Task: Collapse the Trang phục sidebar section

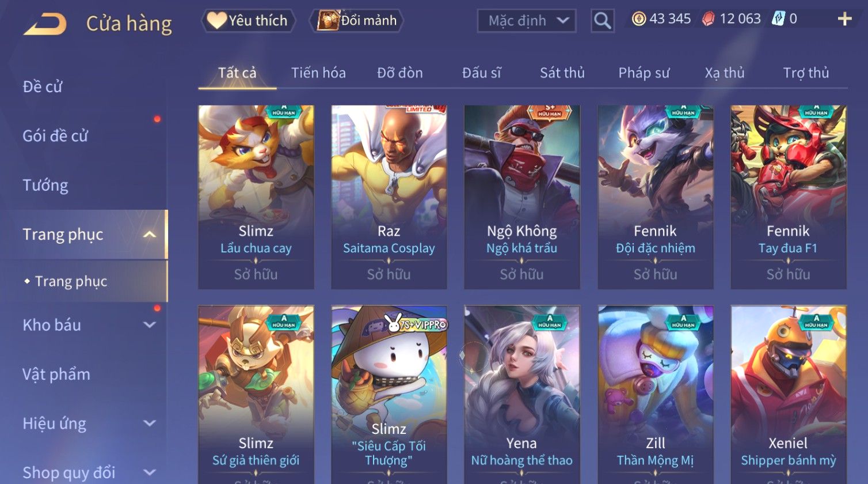Action: pos(149,235)
